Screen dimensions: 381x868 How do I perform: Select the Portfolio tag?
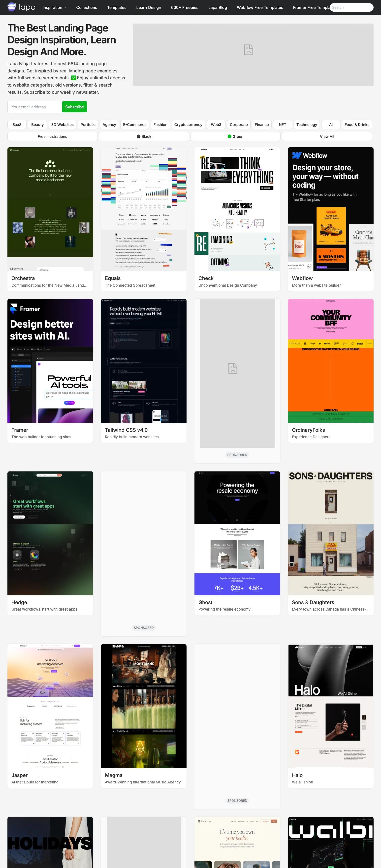click(88, 125)
